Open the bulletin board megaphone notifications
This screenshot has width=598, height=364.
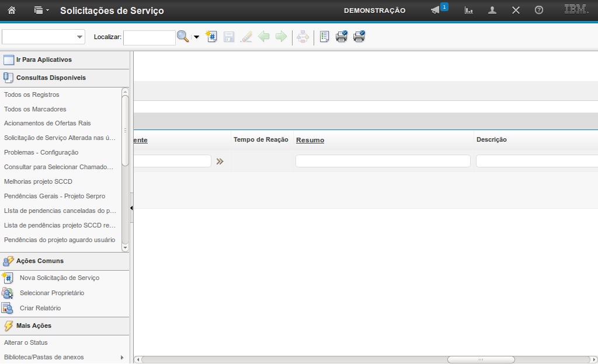click(x=435, y=10)
